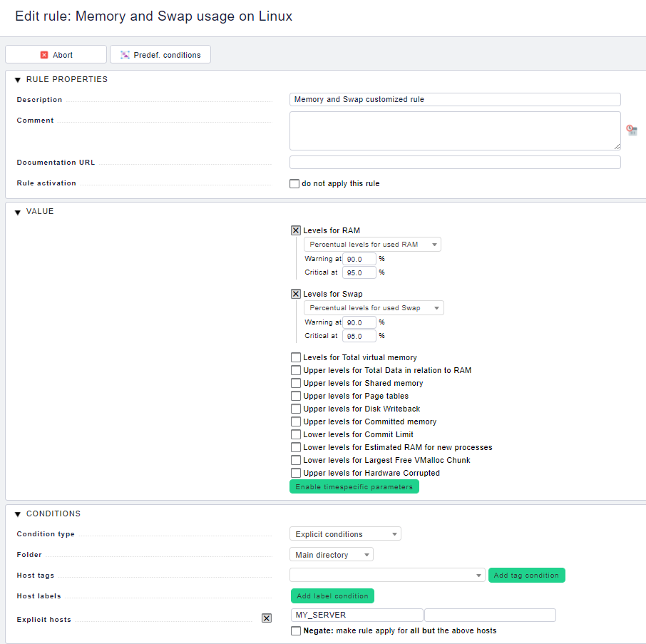Click the Add label condition button
The height and width of the screenshot is (644, 646).
pos(332,596)
